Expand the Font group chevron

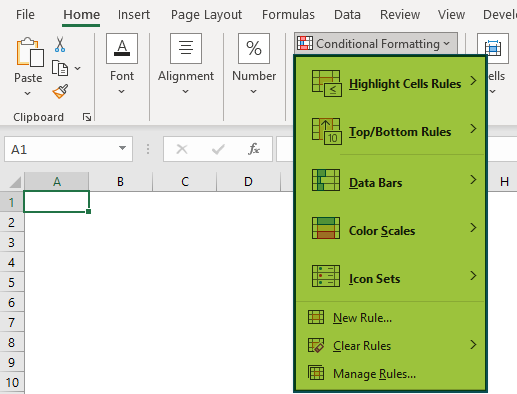pos(122,91)
